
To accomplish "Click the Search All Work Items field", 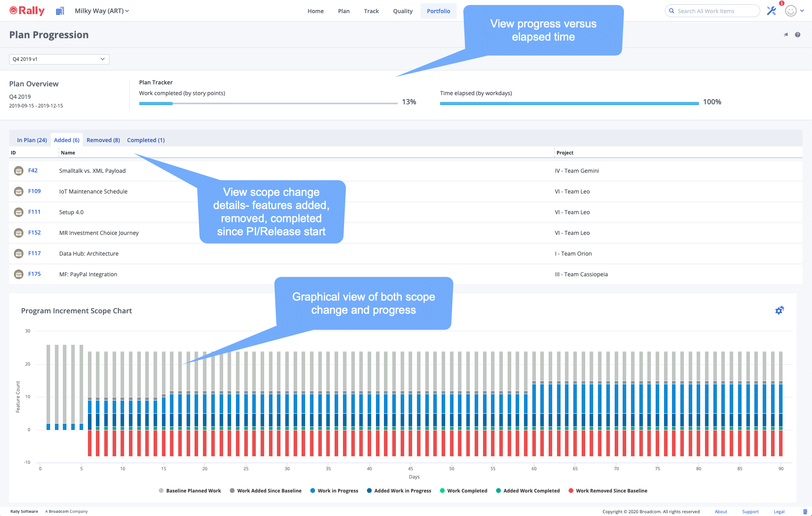I will pyautogui.click(x=712, y=11).
